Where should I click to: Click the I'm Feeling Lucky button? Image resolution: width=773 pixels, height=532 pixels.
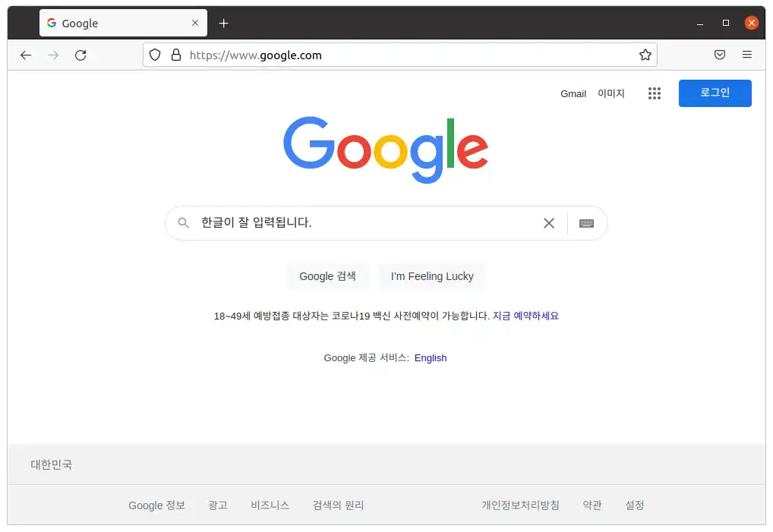[x=432, y=276]
